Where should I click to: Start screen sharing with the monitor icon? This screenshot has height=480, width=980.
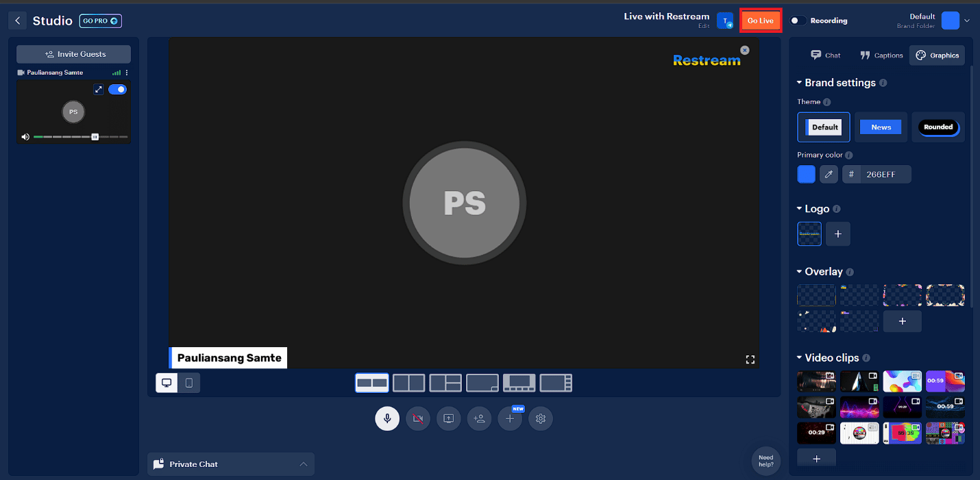pos(449,418)
